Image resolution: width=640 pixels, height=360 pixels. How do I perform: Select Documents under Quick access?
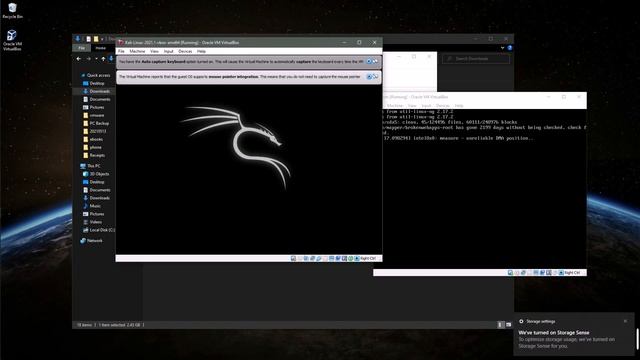click(97, 99)
